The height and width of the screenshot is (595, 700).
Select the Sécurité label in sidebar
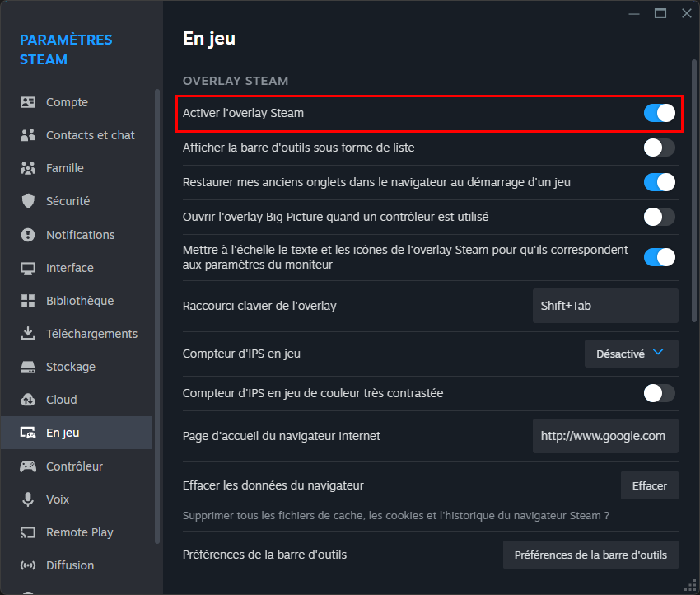pyautogui.click(x=68, y=201)
